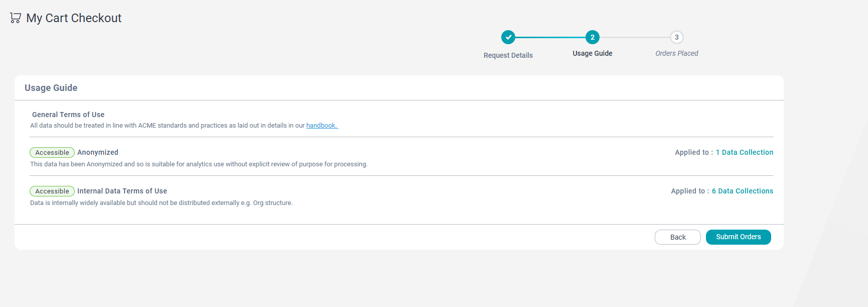
Task: Click the My Cart Checkout heading
Action: pos(74,18)
